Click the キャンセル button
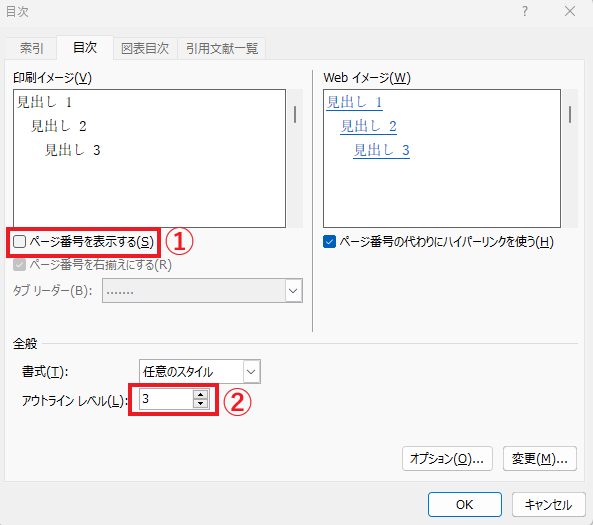This screenshot has width=593, height=525. pyautogui.click(x=549, y=505)
